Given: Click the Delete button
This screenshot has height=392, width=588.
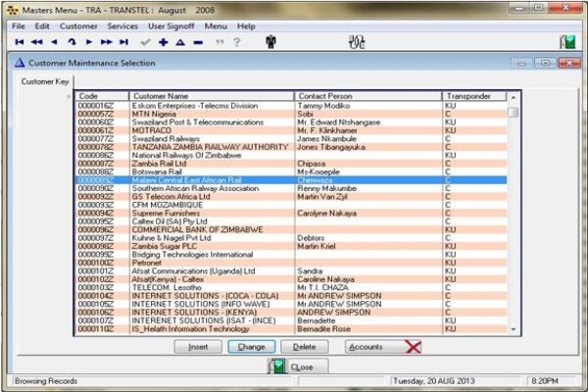Looking at the screenshot, I should click(304, 347).
